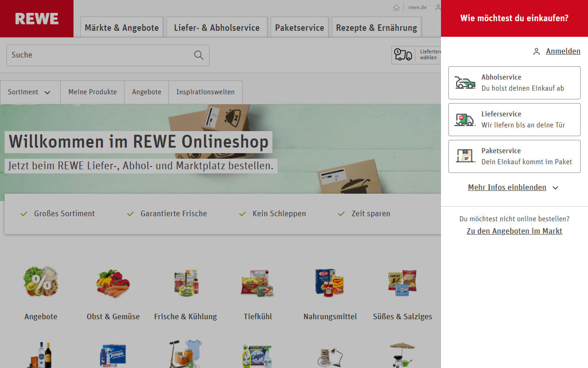
Task: Click the Garantierte Frische text
Action: (x=174, y=213)
